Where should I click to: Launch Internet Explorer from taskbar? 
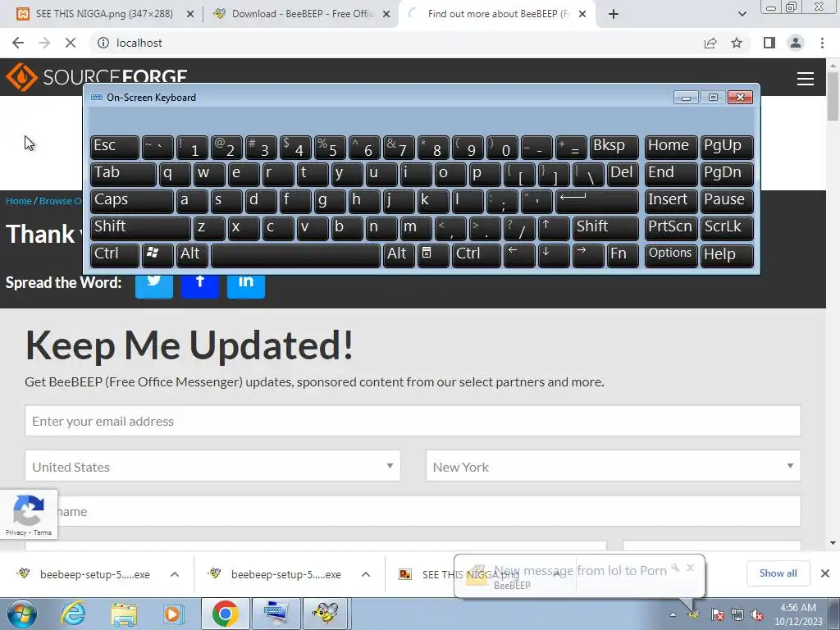73,614
